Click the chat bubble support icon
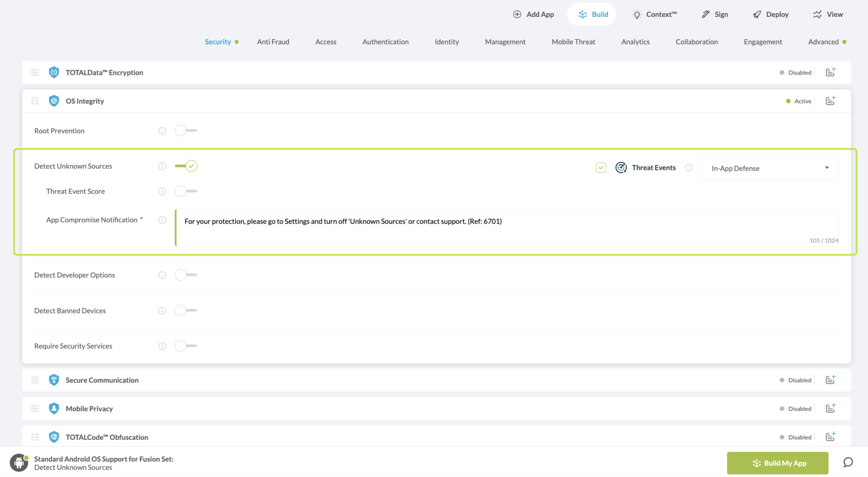This screenshot has height=477, width=868. (x=848, y=462)
